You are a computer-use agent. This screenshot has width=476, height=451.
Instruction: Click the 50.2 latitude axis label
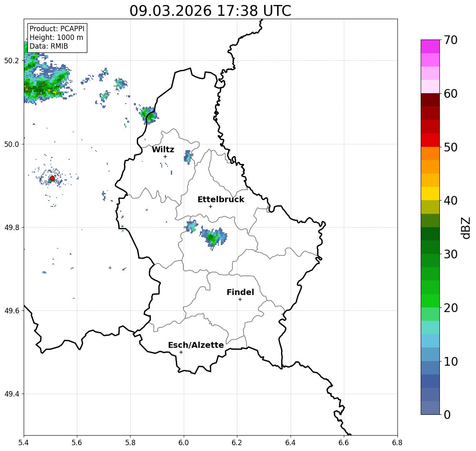(11, 60)
